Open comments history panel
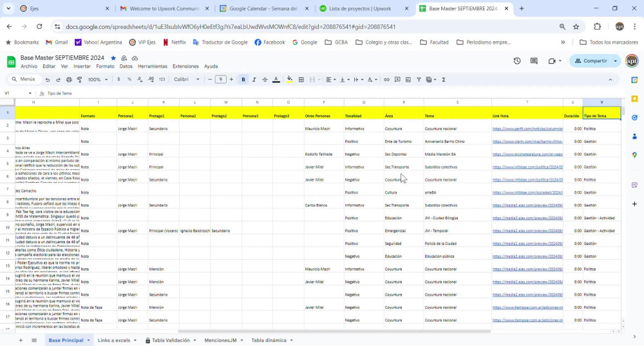Screen dimensions: 644x346 click(x=534, y=60)
